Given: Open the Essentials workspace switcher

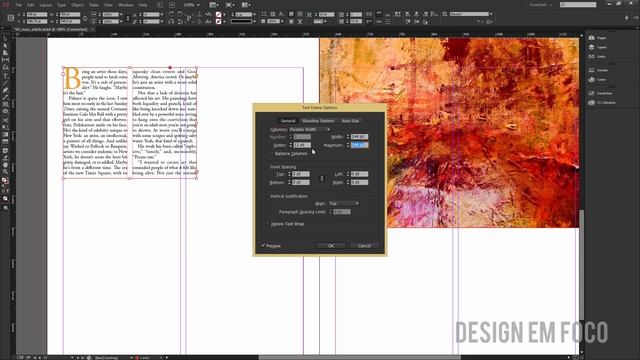Looking at the screenshot, I should (541, 5).
